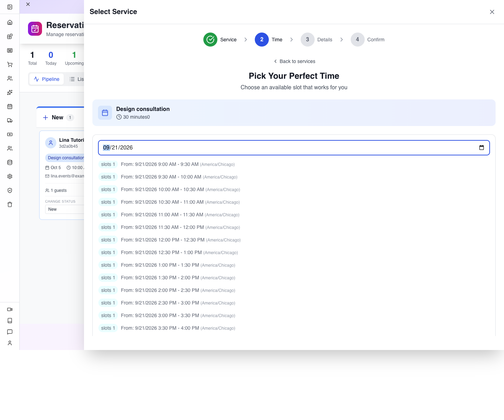Viewport: 504px width, 420px height.
Task: Open the New status dropdown
Action: (65, 209)
